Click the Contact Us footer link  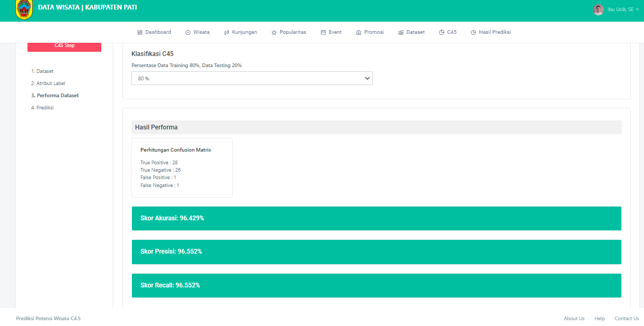[x=627, y=319]
